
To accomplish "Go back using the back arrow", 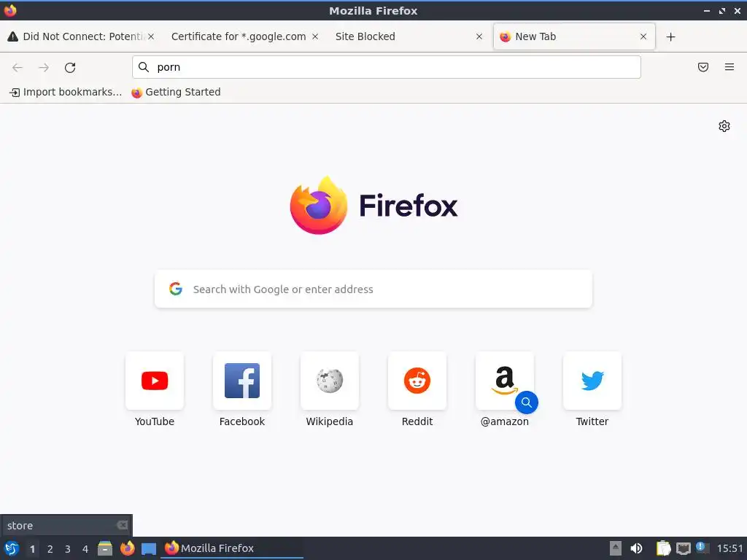I will point(18,67).
